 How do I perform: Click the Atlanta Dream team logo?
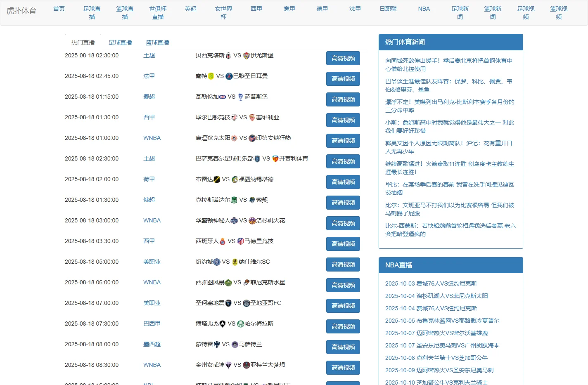click(247, 365)
